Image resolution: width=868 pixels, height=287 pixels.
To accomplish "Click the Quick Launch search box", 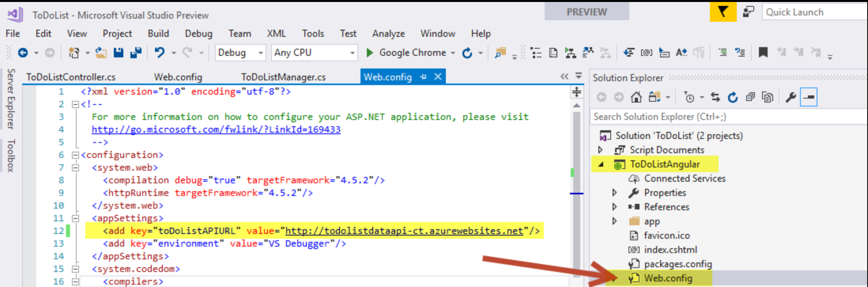I will tap(815, 12).
